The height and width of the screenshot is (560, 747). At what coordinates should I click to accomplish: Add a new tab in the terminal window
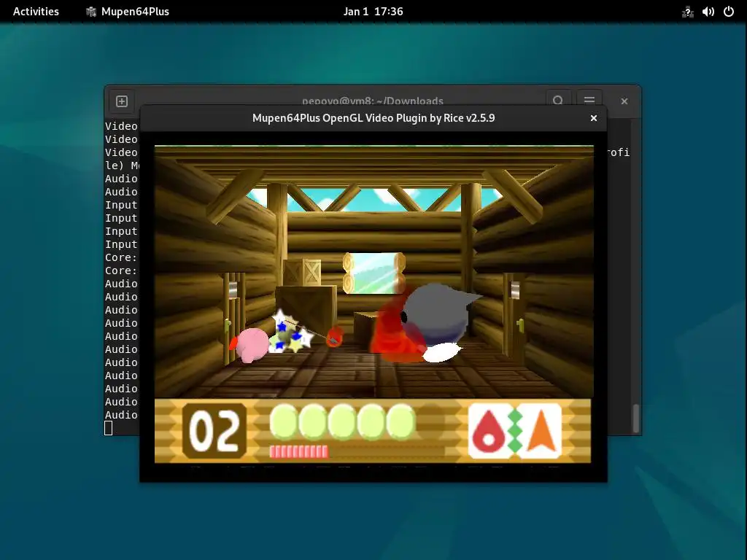click(x=122, y=101)
